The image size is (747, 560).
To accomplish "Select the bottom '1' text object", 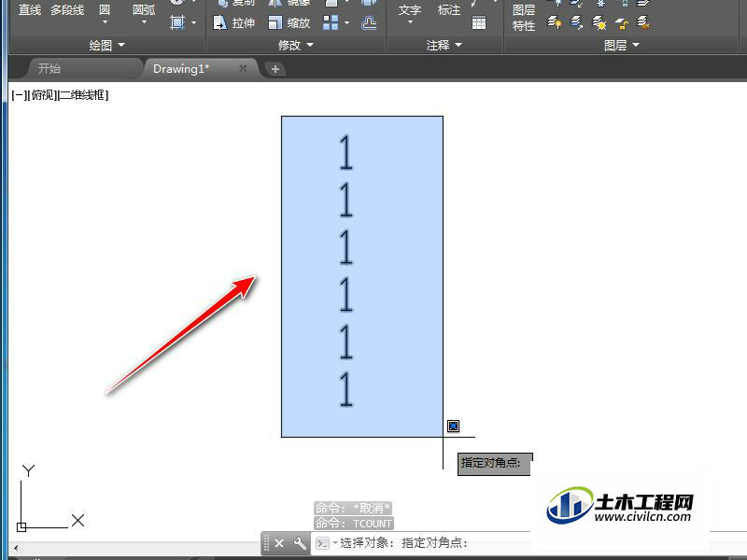I will pyautogui.click(x=346, y=389).
